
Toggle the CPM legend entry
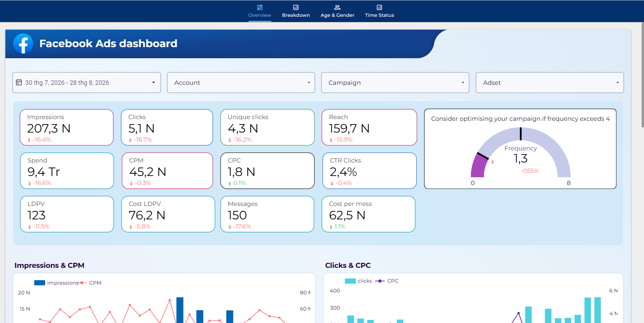click(90, 283)
